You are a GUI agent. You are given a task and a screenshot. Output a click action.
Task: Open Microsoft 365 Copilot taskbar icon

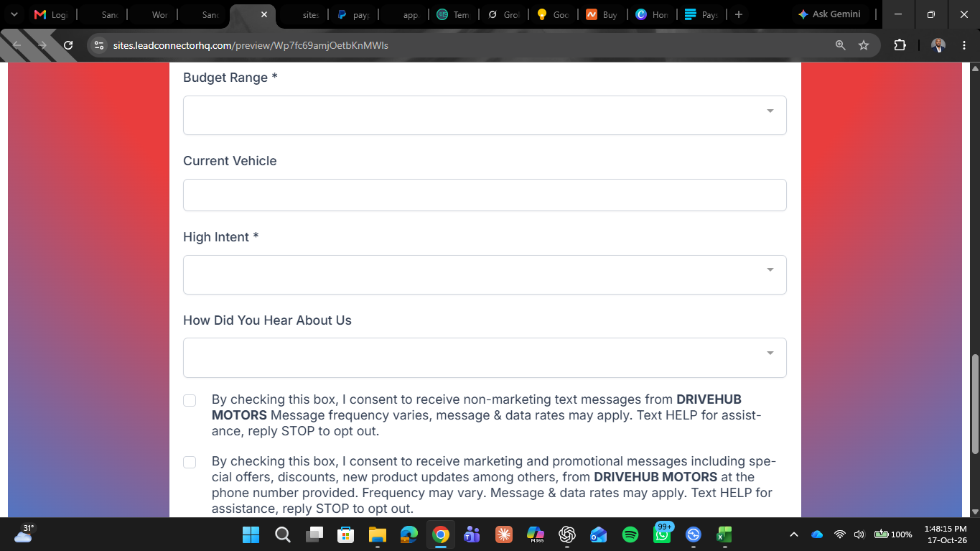(536, 534)
